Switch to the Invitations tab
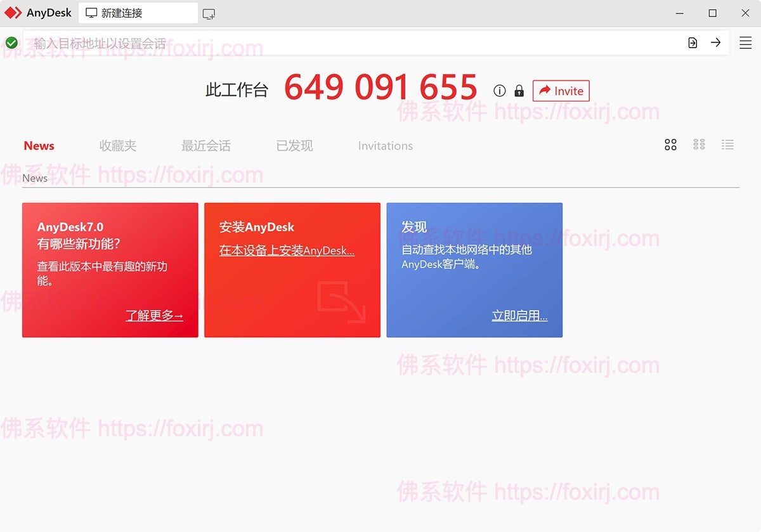The image size is (761, 532). (385, 145)
